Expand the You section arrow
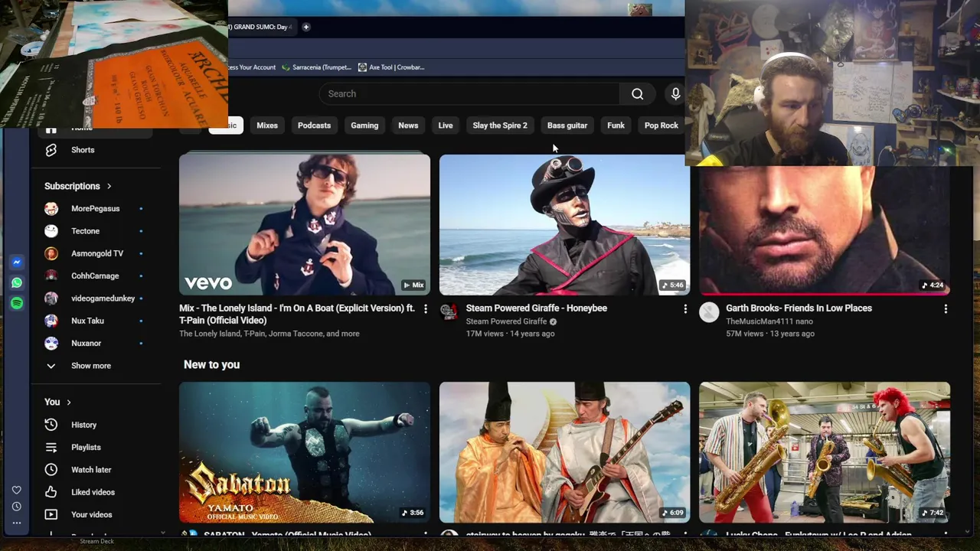 coord(68,403)
